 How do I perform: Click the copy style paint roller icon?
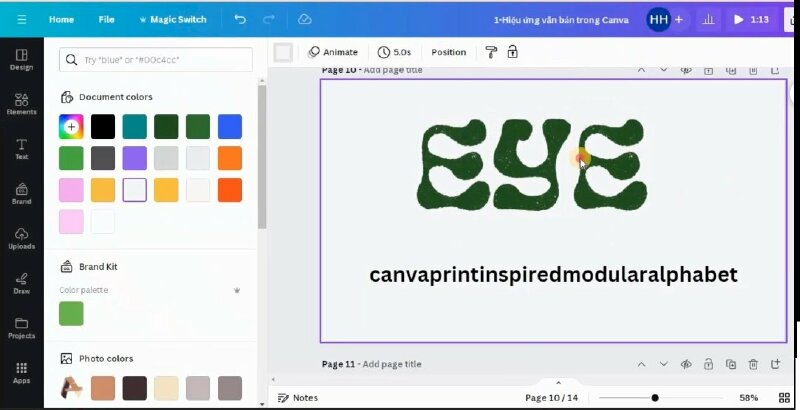[491, 52]
